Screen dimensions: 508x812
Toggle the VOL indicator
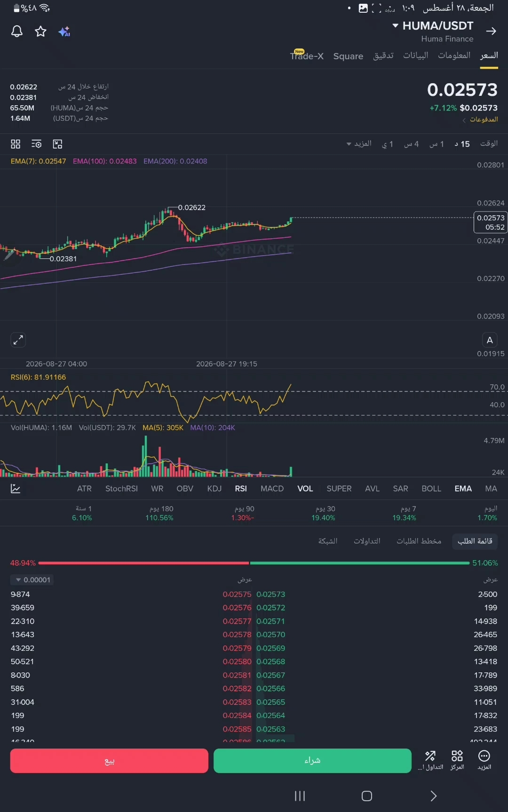tap(305, 489)
